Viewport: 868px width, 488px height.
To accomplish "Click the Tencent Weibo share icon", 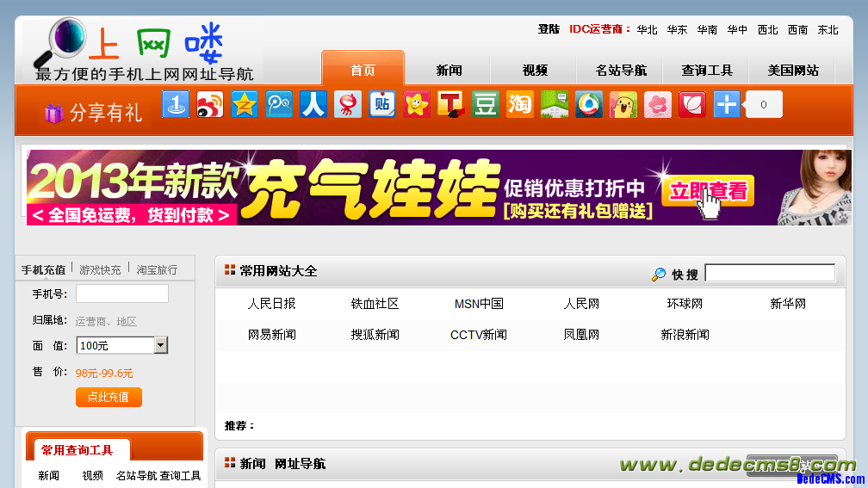I will coord(278,105).
